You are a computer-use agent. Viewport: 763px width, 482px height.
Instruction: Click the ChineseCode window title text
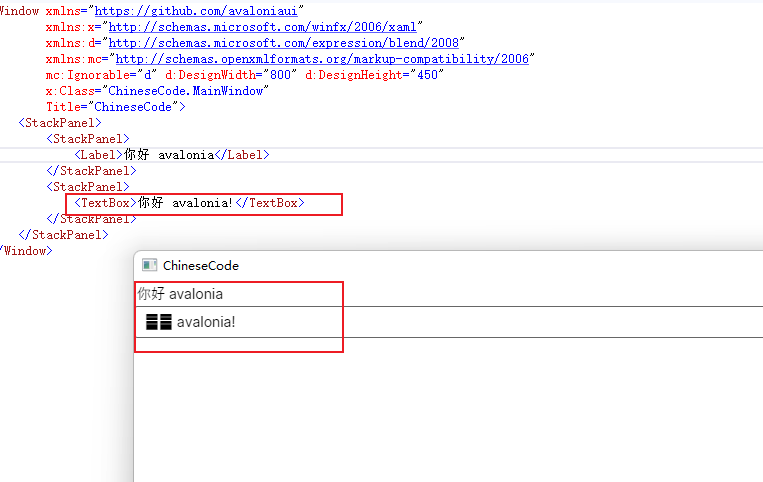[x=201, y=266]
